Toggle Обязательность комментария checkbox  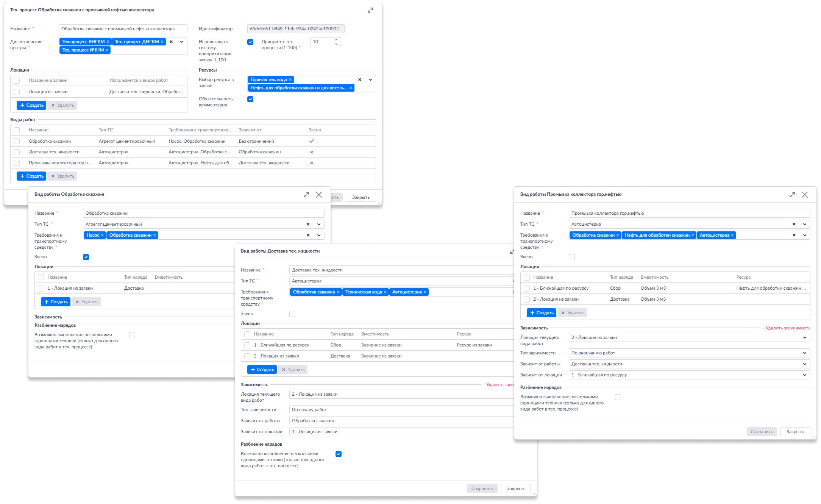point(250,99)
